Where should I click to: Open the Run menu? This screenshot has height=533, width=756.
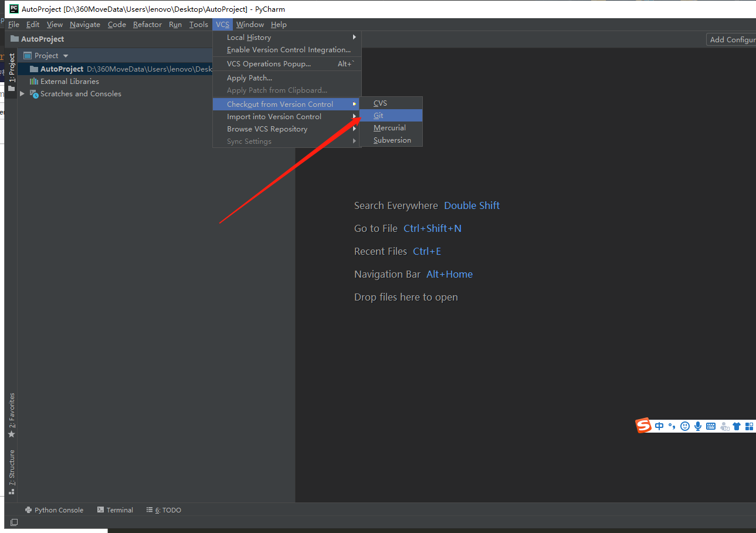coord(175,24)
